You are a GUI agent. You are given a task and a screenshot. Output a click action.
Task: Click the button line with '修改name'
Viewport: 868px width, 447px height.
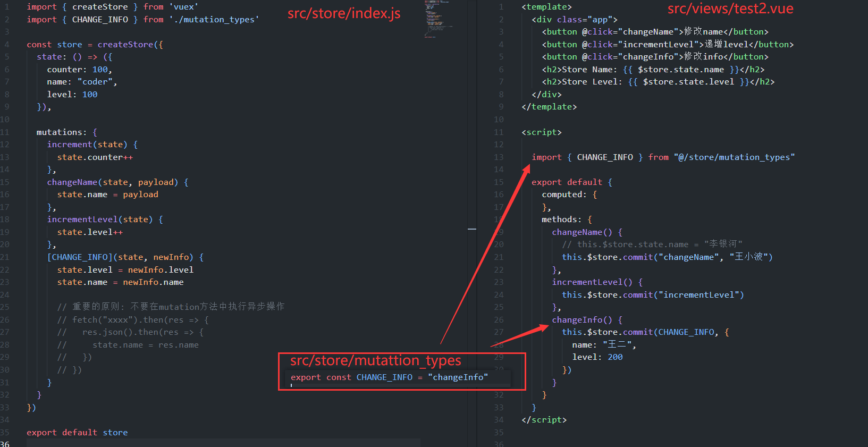coord(655,32)
